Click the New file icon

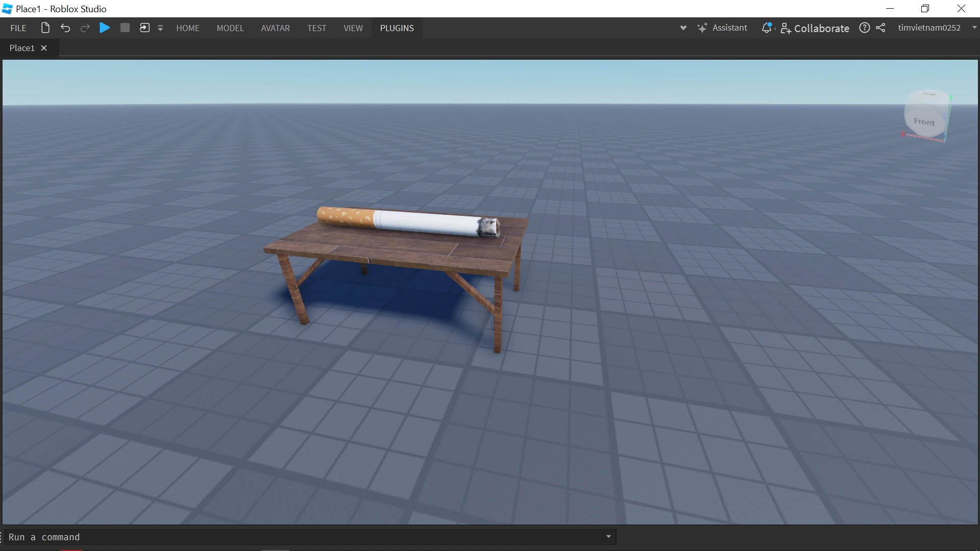[45, 28]
